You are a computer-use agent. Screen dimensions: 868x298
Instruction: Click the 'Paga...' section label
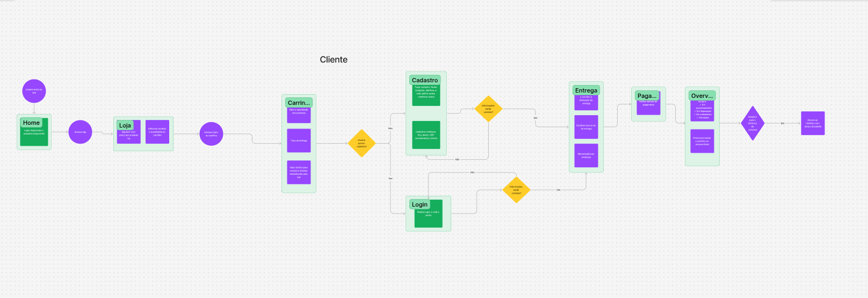pos(647,96)
